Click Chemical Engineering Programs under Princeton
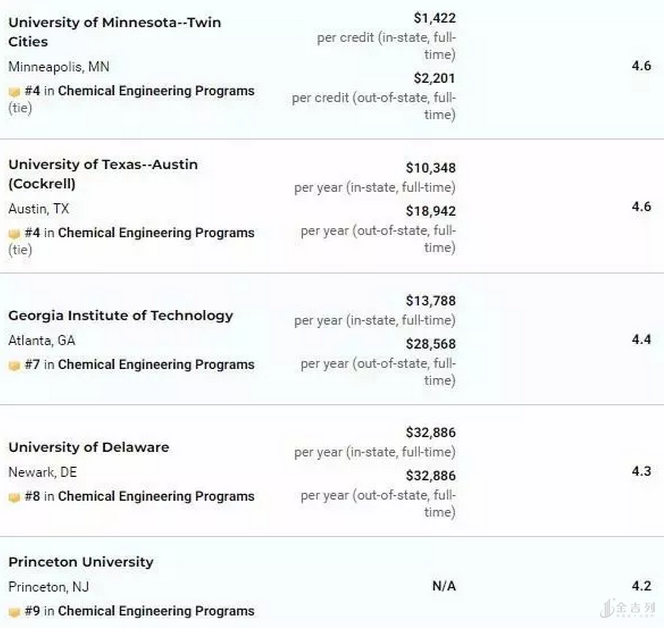 156,611
